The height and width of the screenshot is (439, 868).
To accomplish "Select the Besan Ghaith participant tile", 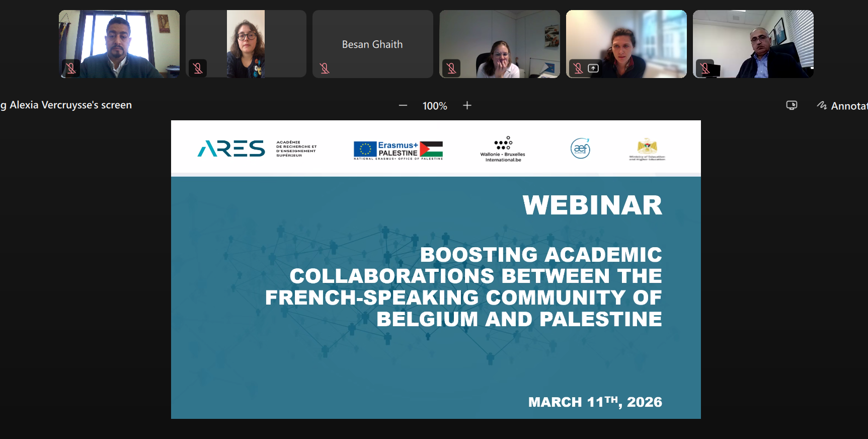I will coord(372,44).
